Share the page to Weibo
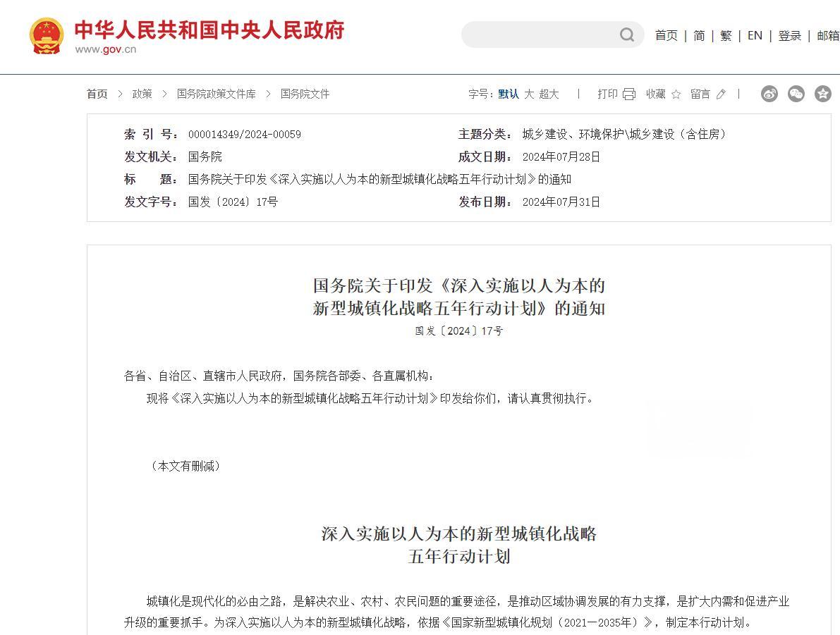The width and height of the screenshot is (840, 635). pyautogui.click(x=769, y=94)
